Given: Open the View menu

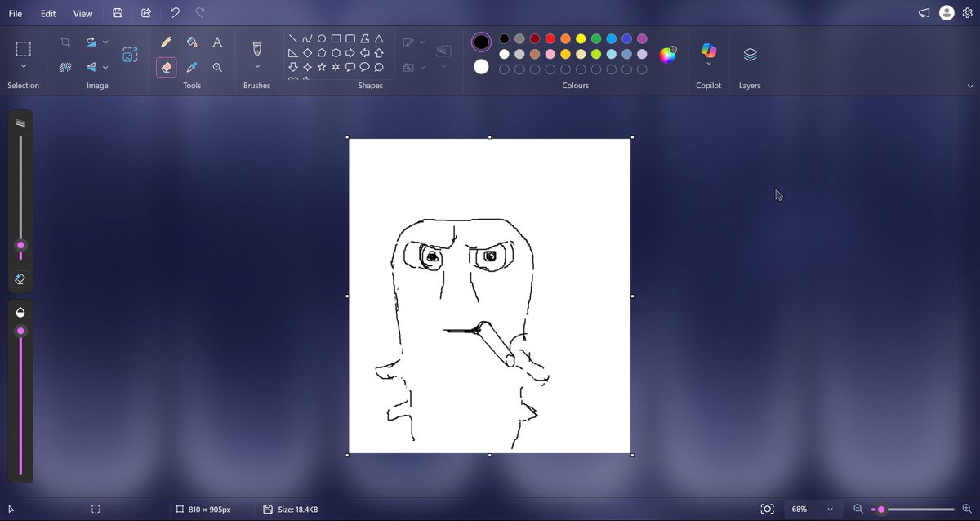Looking at the screenshot, I should [82, 14].
